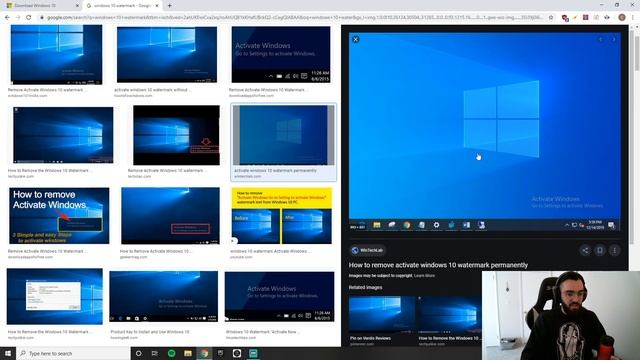
Task: Save the previewed image to collection
Action: (600, 250)
